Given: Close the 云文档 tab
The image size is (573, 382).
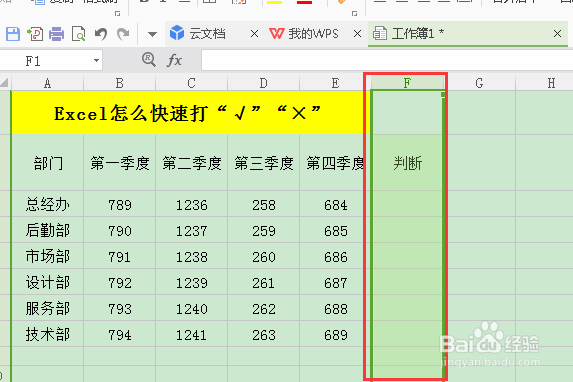Looking at the screenshot, I should [255, 34].
